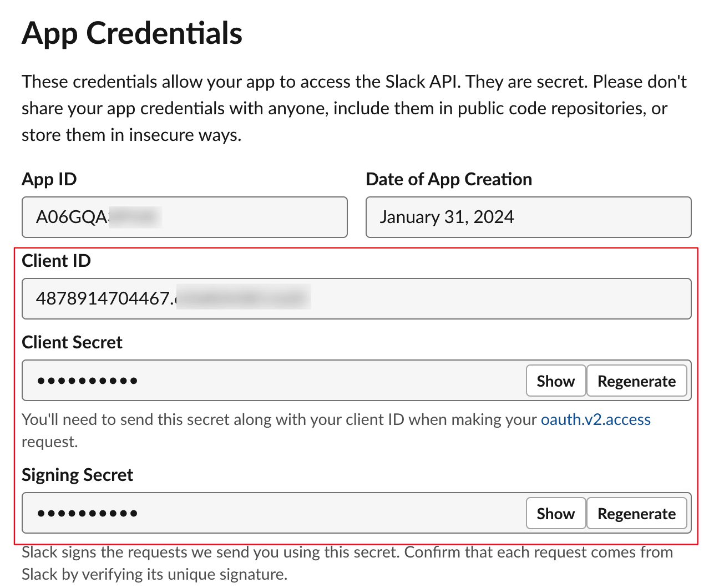Click the Client ID field
The height and width of the screenshot is (588, 719).
(357, 298)
